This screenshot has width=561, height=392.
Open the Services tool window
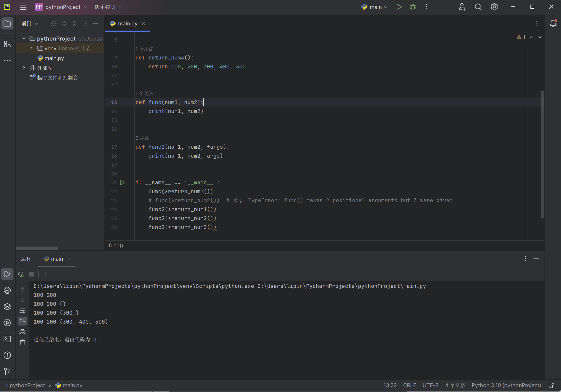(7, 323)
